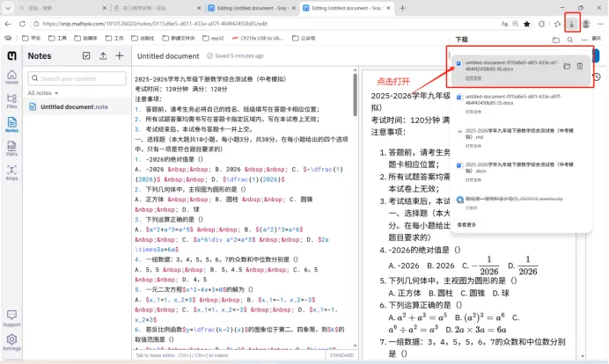Open a new browser tab
This screenshot has width=609, height=364.
coord(402,8)
